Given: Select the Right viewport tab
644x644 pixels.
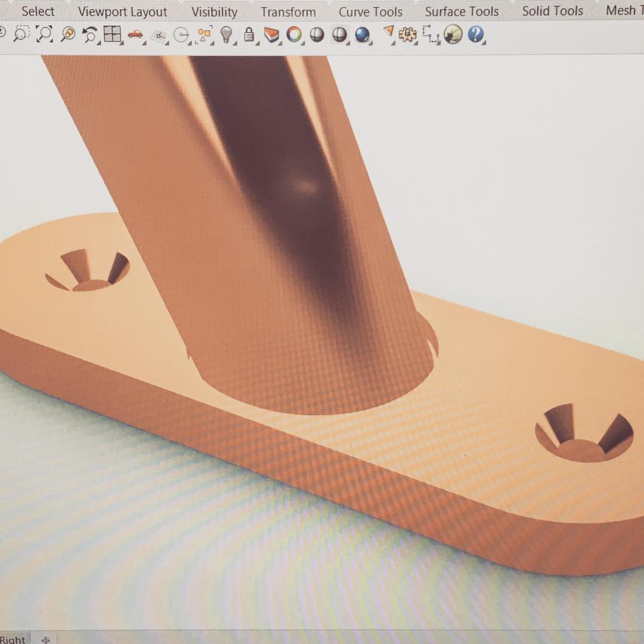Looking at the screenshot, I should (13, 639).
